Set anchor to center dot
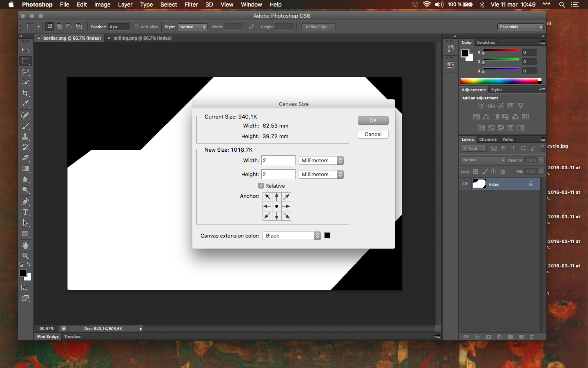 (x=277, y=206)
